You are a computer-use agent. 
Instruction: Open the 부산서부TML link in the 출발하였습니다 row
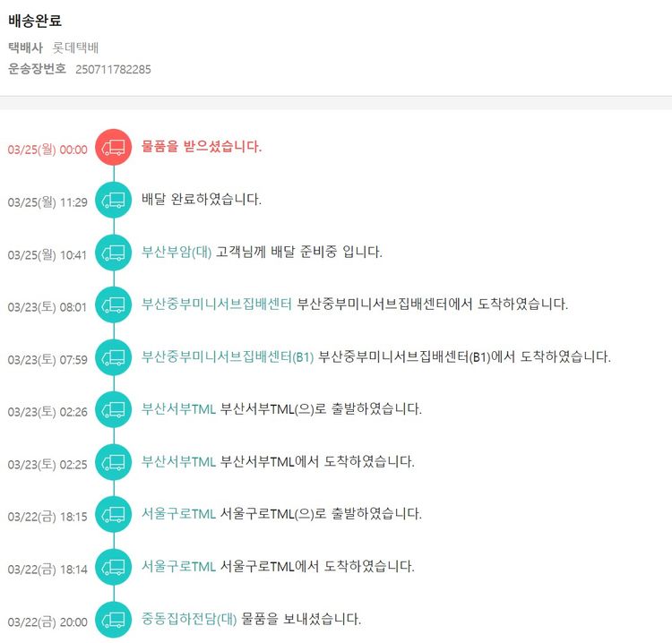coord(178,409)
